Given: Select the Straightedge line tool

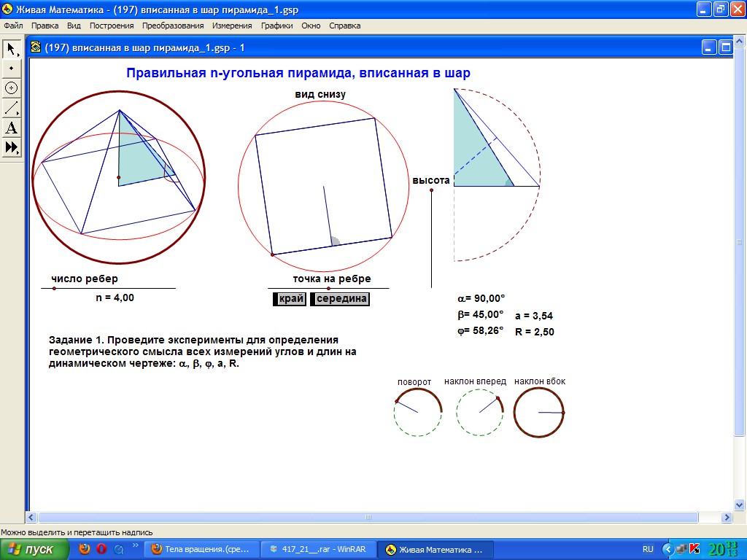Looking at the screenshot, I should (11, 108).
